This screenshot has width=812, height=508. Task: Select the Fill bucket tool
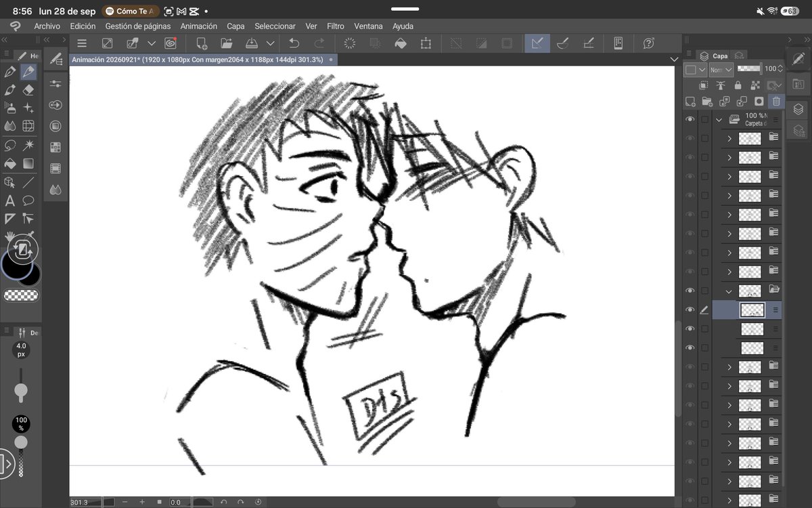10,163
